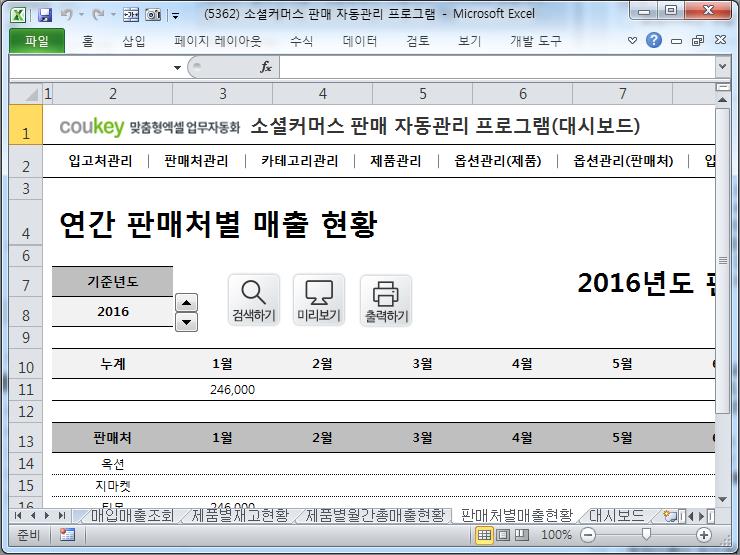Open the undo history dropdown arrow

82,15
